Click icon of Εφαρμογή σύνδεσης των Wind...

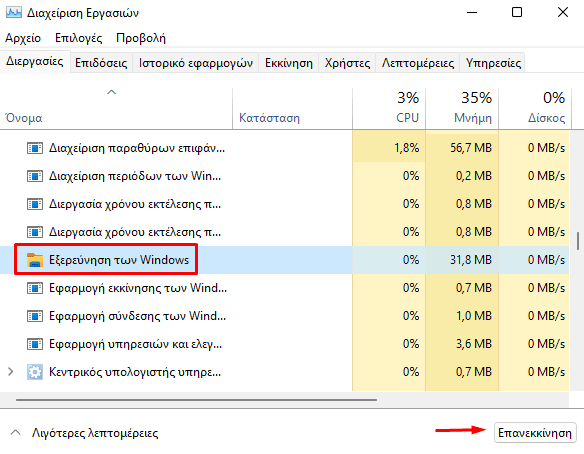[x=35, y=316]
